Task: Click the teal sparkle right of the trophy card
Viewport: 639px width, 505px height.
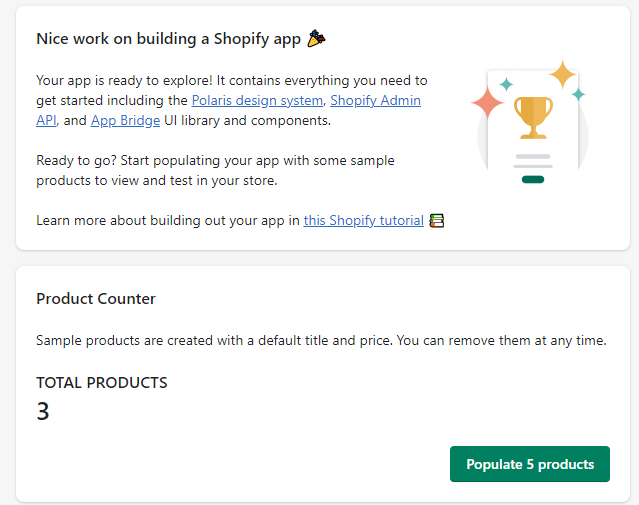Action: coord(578,94)
